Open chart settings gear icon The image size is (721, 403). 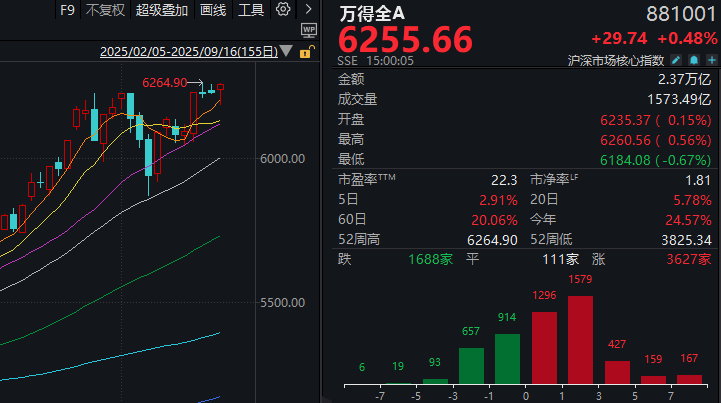pos(283,10)
